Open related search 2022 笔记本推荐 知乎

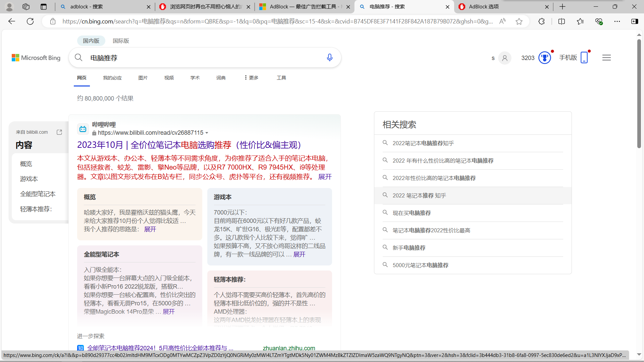[419, 195]
